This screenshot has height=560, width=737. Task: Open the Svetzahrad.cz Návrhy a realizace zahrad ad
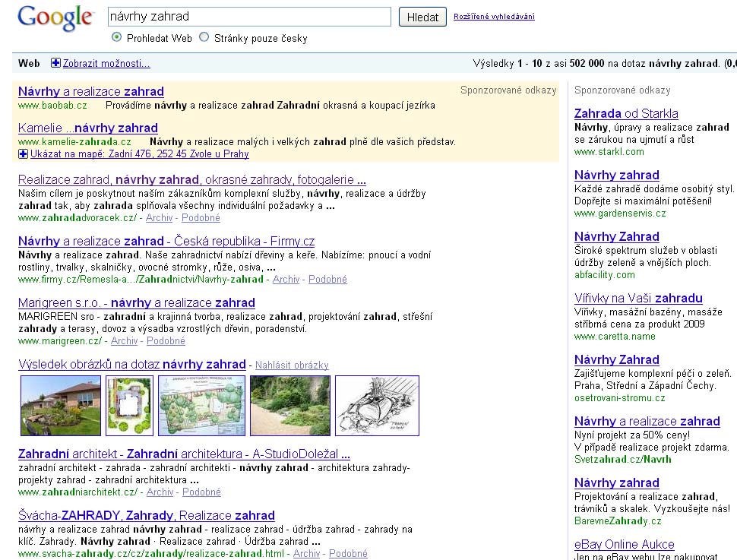coord(647,421)
